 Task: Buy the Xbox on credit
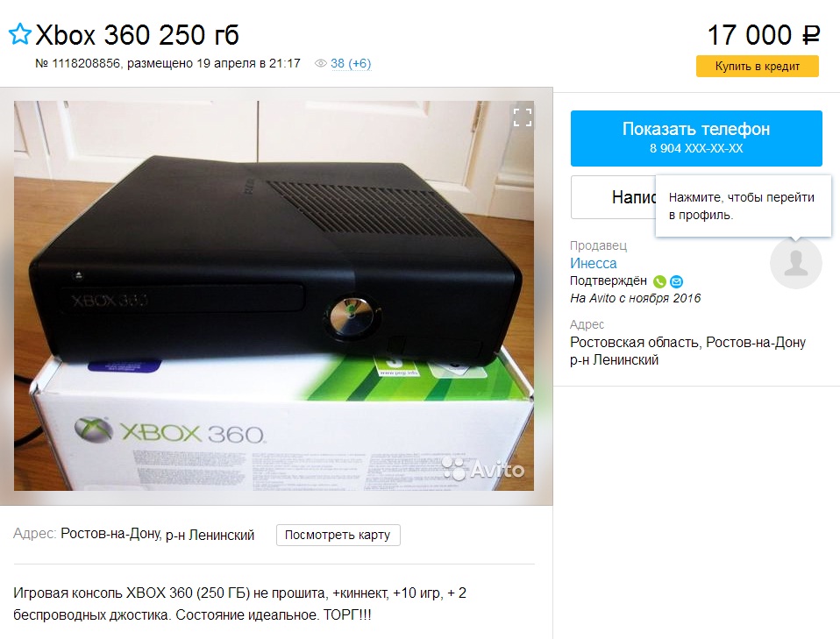tap(757, 67)
